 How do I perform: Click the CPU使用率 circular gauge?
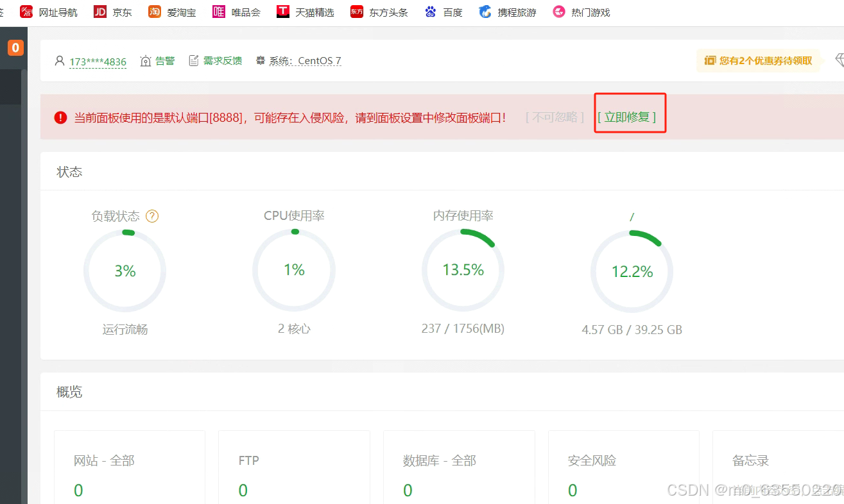click(x=294, y=271)
